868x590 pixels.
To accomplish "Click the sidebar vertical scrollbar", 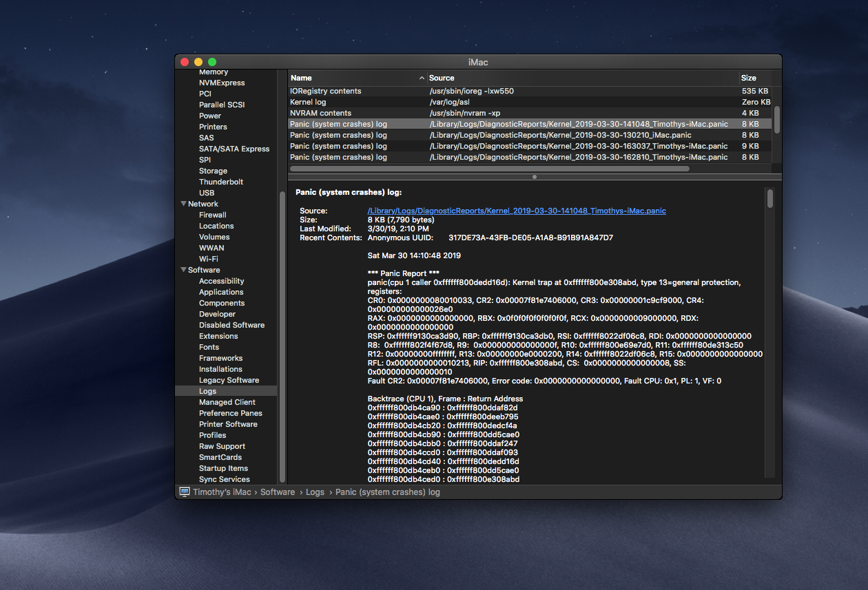I will coord(282,337).
